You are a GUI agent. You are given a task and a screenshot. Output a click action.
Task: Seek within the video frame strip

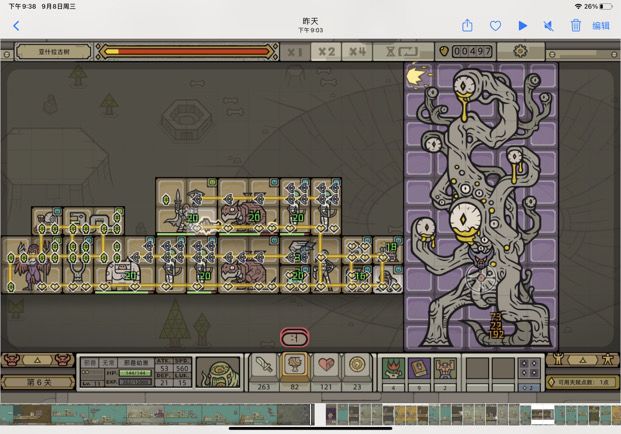[x=155, y=414]
